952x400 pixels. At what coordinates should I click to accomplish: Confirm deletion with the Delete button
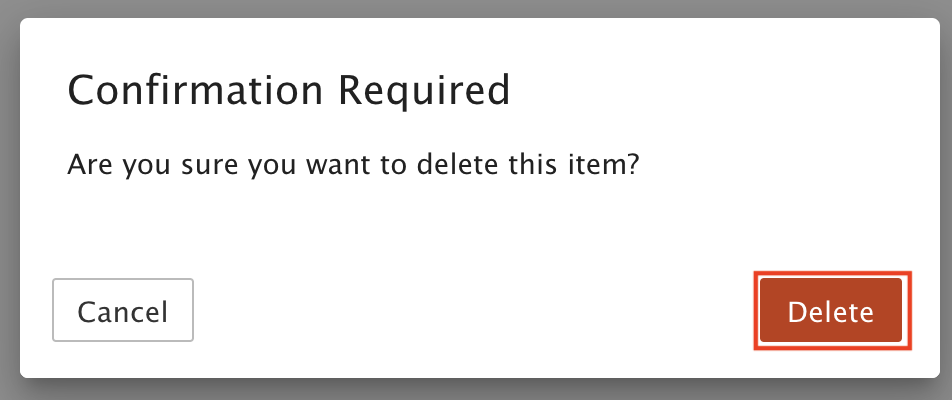[831, 311]
